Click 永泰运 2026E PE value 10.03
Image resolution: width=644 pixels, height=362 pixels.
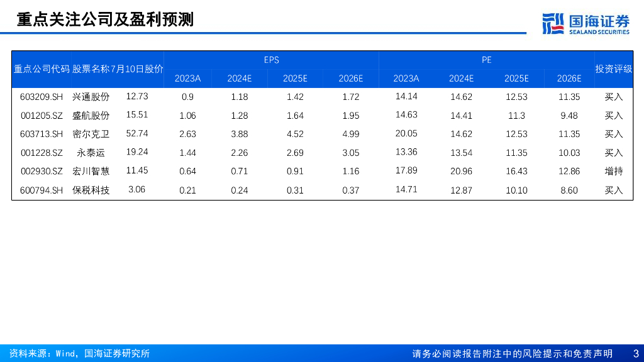click(x=569, y=153)
